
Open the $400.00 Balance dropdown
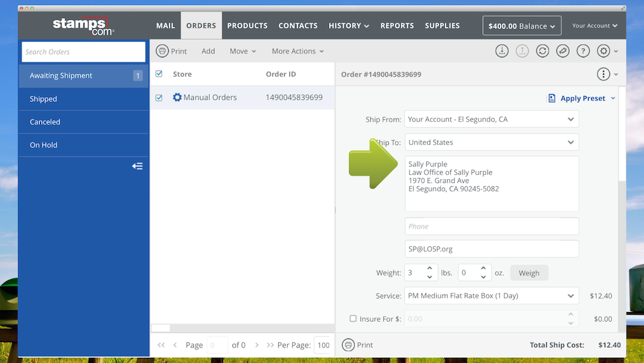[x=522, y=26]
